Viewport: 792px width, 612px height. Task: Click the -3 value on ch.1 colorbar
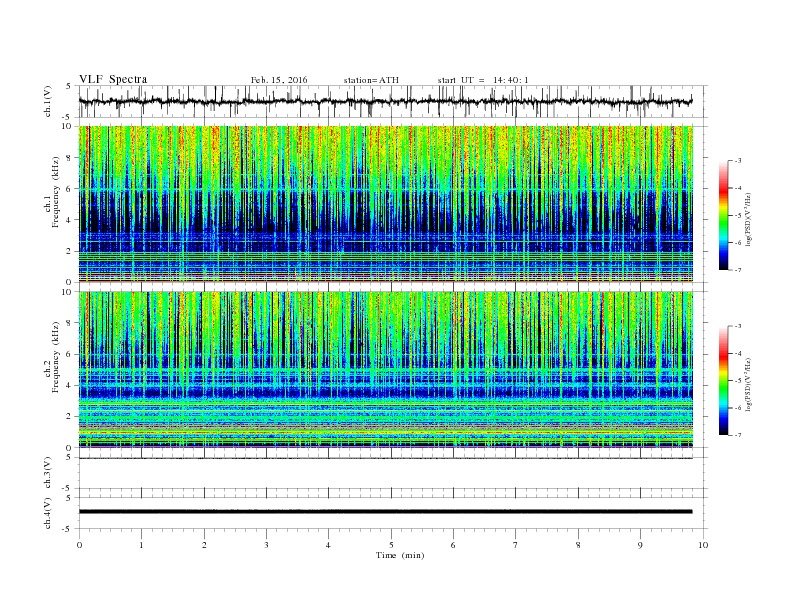[x=738, y=161]
